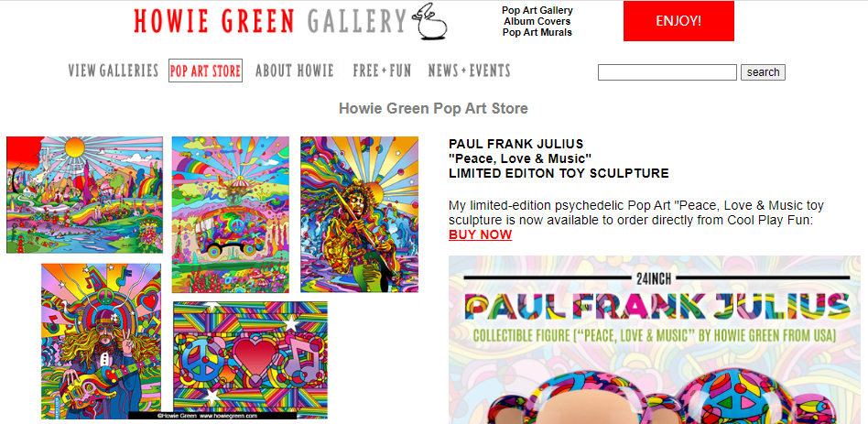Open the Free + Fun section
Screen dimensions: 868x424
(382, 71)
